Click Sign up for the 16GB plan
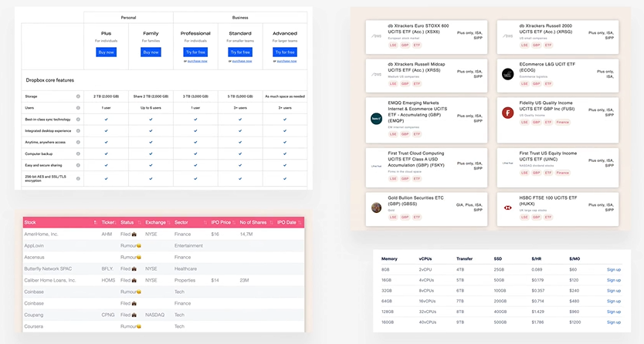 (x=614, y=280)
